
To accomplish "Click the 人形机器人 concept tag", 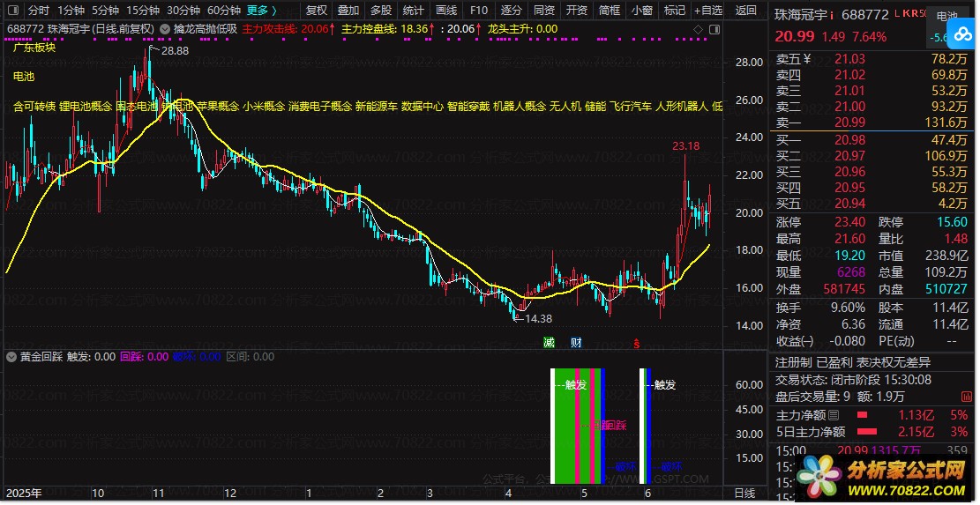I will click(x=682, y=106).
